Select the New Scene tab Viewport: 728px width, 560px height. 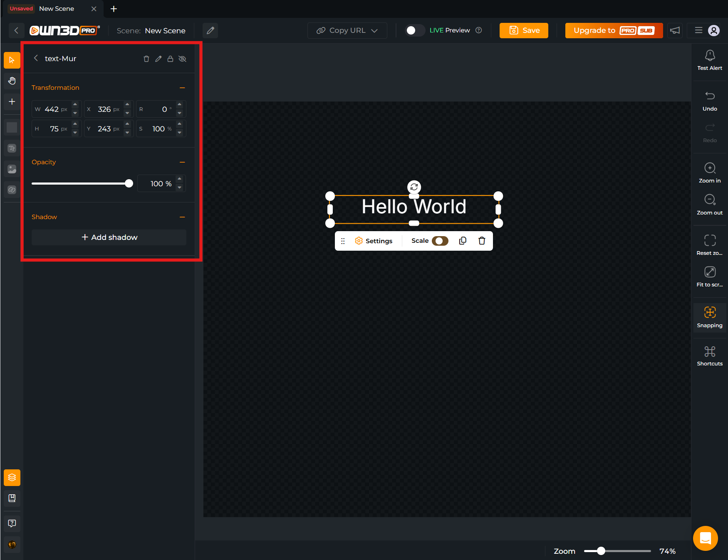click(56, 9)
